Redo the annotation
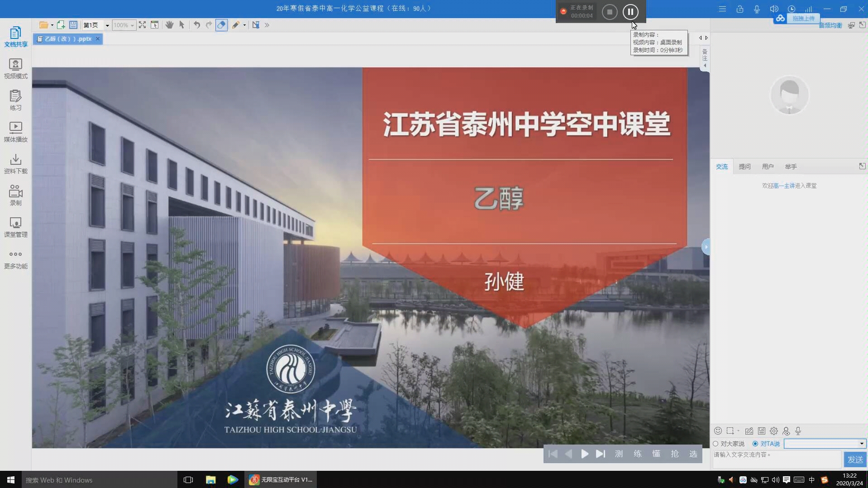 [x=209, y=25]
